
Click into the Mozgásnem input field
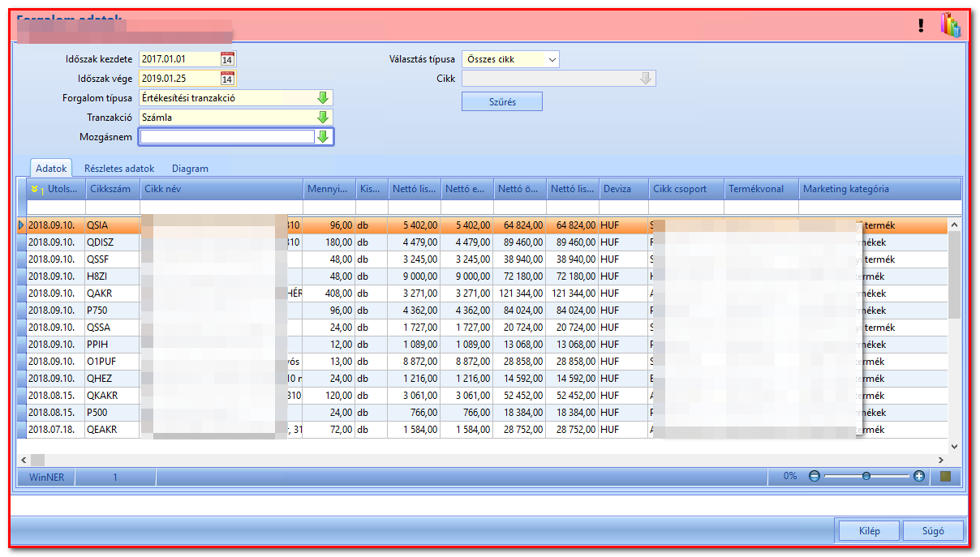click(x=227, y=137)
